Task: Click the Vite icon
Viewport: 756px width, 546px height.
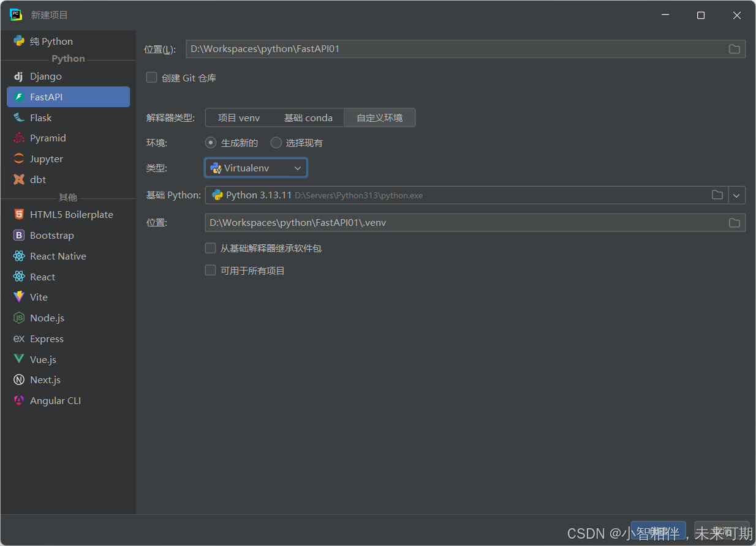Action: tap(19, 297)
